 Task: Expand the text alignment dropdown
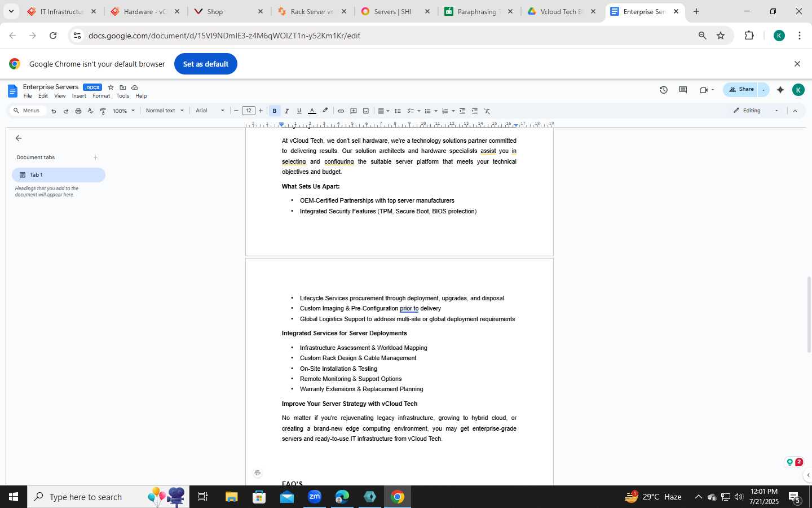coord(388,111)
